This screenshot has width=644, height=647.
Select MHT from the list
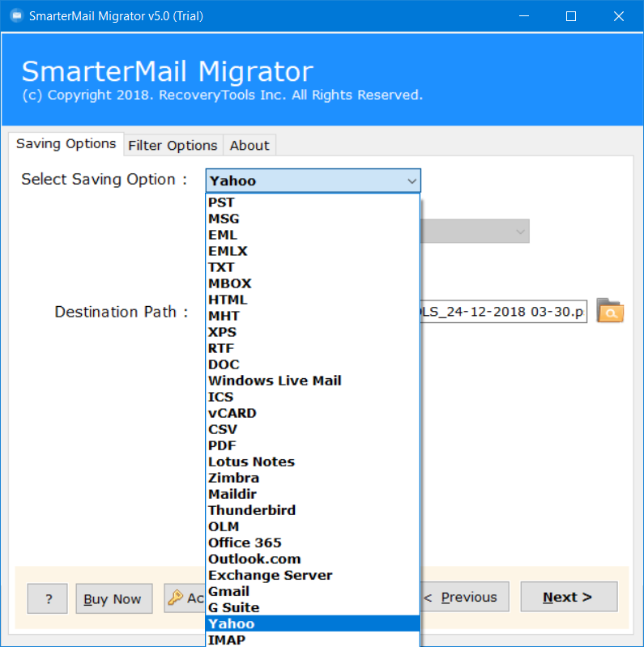pos(313,316)
